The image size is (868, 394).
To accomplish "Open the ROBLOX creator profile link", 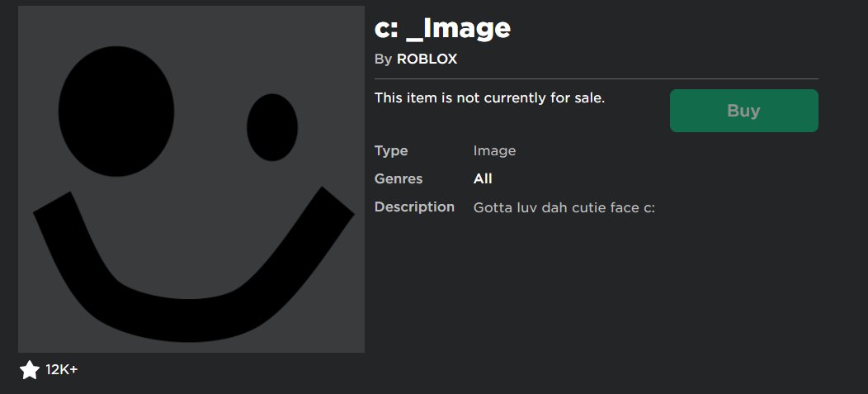I will click(x=427, y=59).
